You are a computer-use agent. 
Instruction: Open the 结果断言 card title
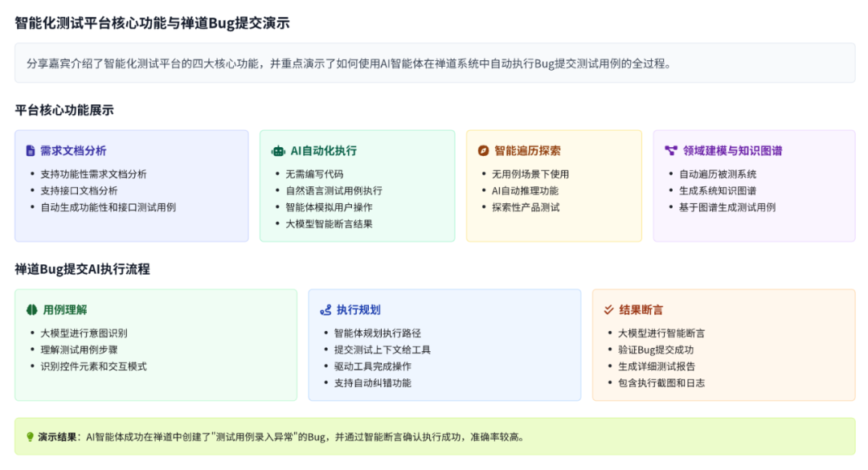[x=641, y=309]
